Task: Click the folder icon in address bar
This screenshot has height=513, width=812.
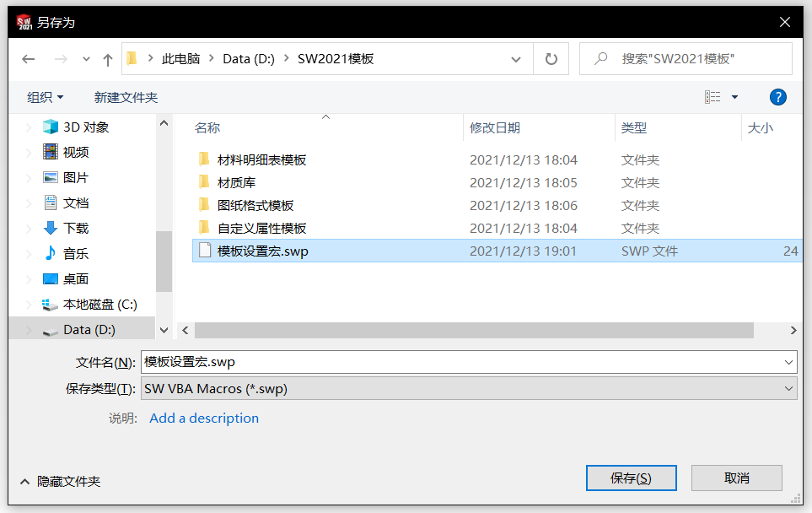Action: coord(132,58)
